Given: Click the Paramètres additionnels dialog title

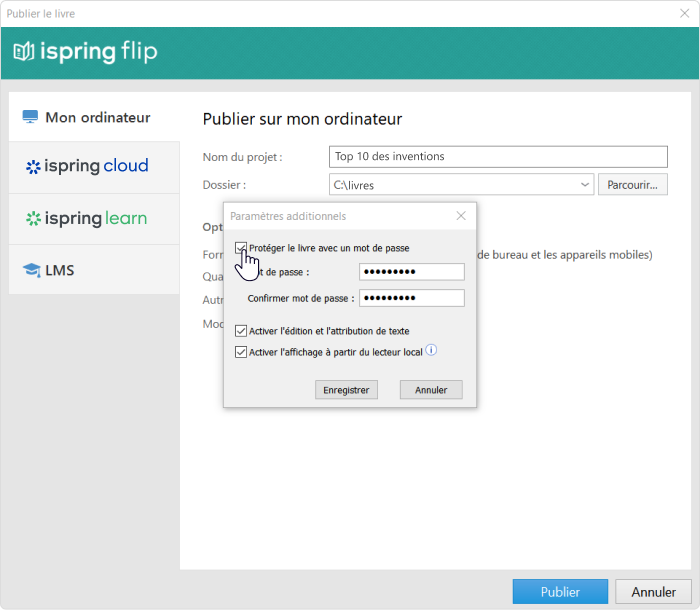Looking at the screenshot, I should (x=288, y=216).
